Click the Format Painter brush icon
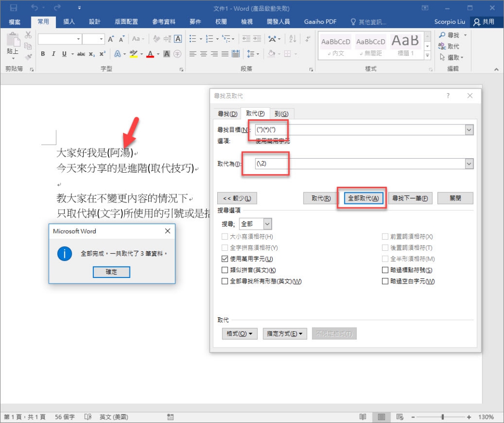This screenshot has height=423, width=504. (x=28, y=57)
